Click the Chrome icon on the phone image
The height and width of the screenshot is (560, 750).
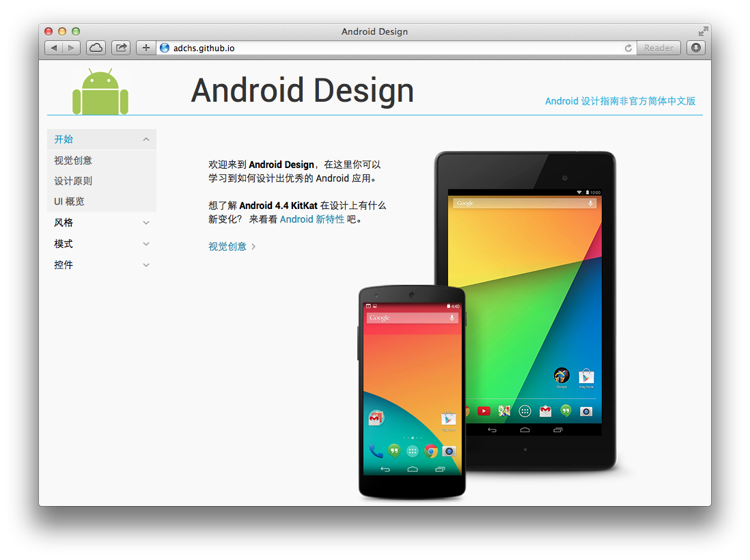pos(431,451)
